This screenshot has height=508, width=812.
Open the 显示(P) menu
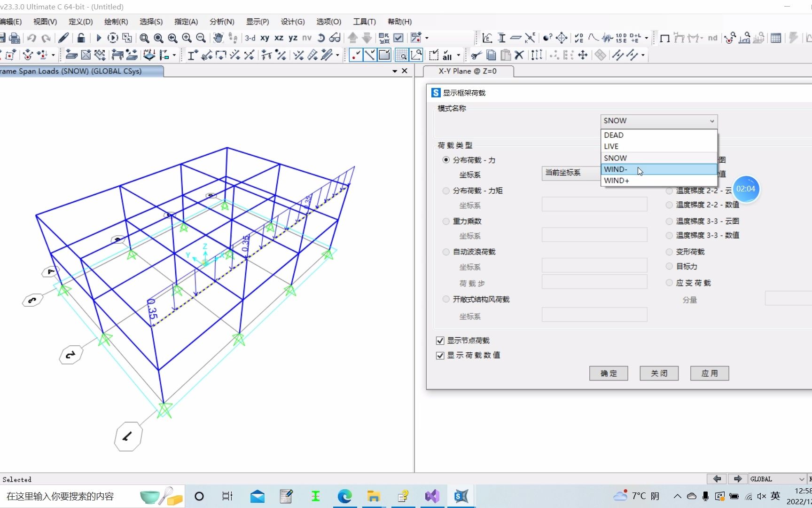257,22
